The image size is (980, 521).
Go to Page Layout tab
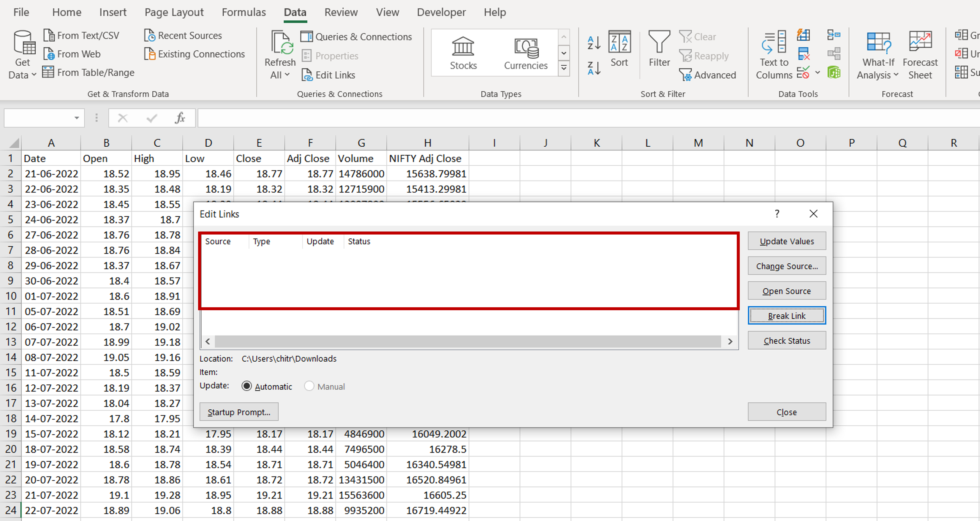[x=174, y=12]
